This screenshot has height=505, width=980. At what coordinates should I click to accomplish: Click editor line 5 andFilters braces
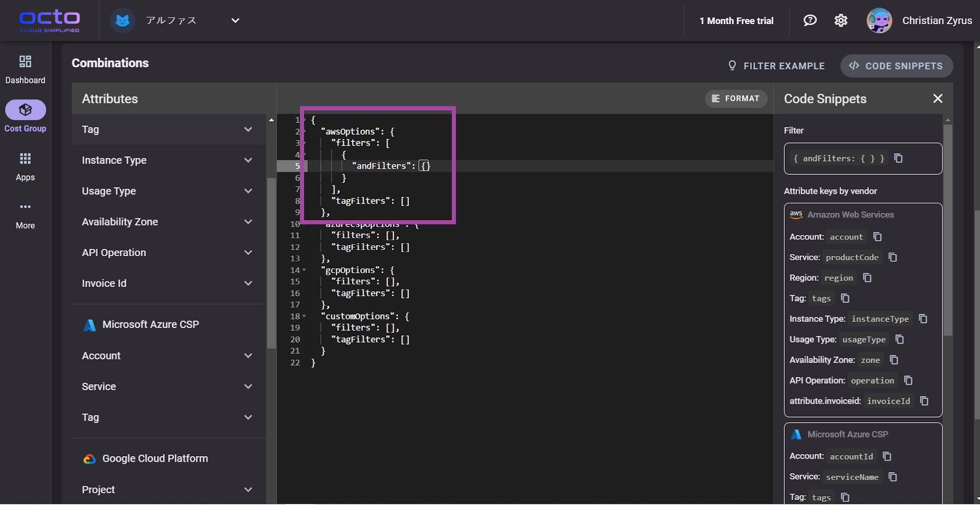pos(424,166)
